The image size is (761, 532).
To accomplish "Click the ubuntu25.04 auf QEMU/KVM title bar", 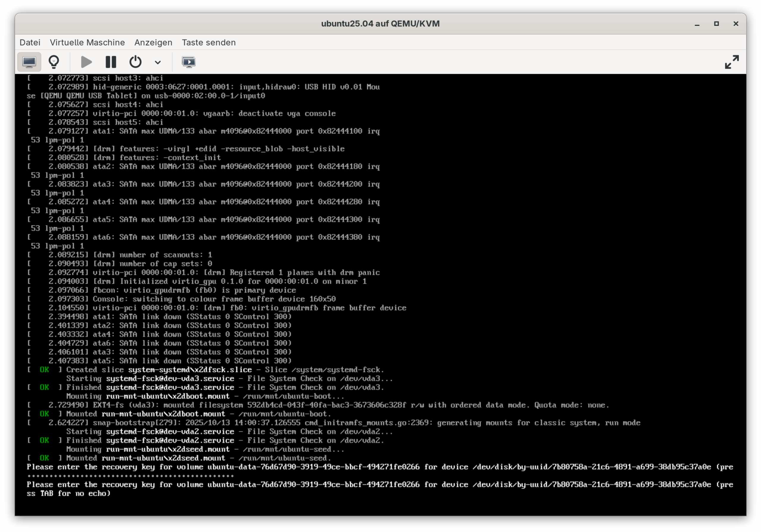I will click(380, 24).
